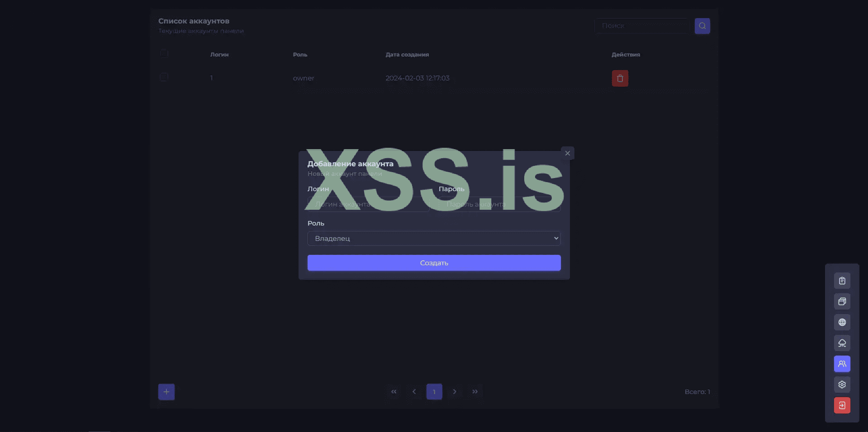Screen dimensions: 868x432
Task: Focus the Пароль аккаунта input field
Action: point(499,204)
